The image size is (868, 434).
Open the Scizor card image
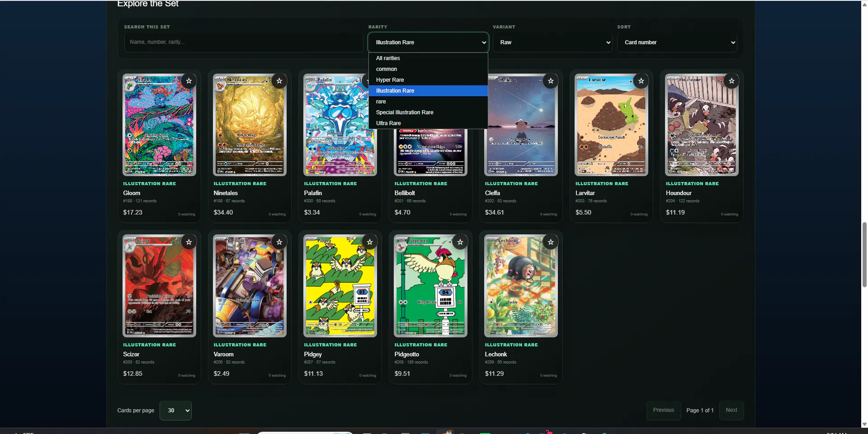click(159, 286)
